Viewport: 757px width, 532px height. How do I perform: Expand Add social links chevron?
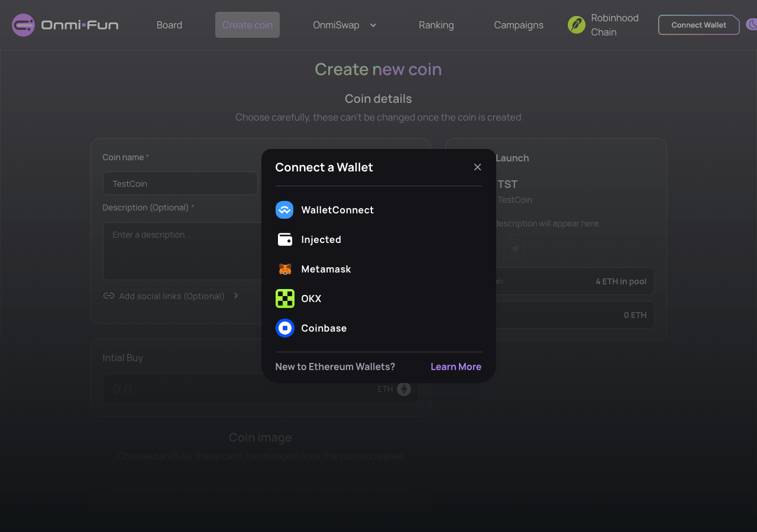coord(236,296)
